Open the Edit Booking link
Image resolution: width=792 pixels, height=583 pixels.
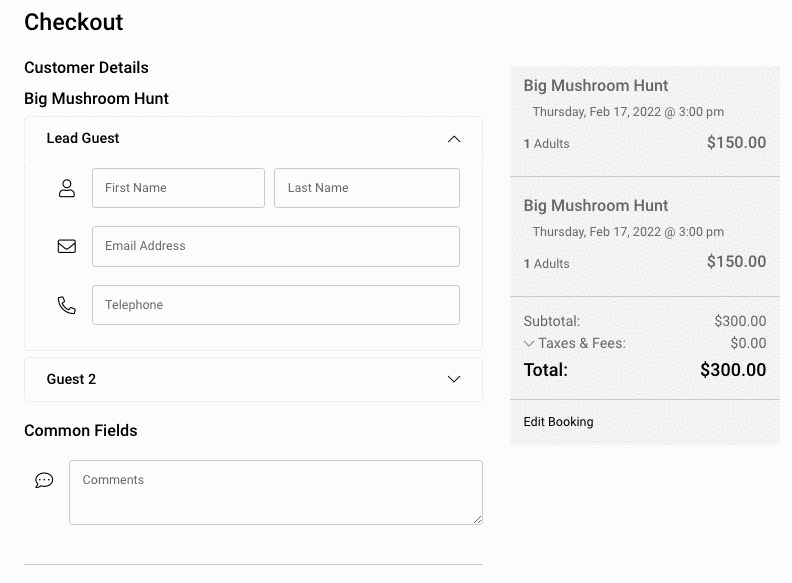tap(558, 422)
